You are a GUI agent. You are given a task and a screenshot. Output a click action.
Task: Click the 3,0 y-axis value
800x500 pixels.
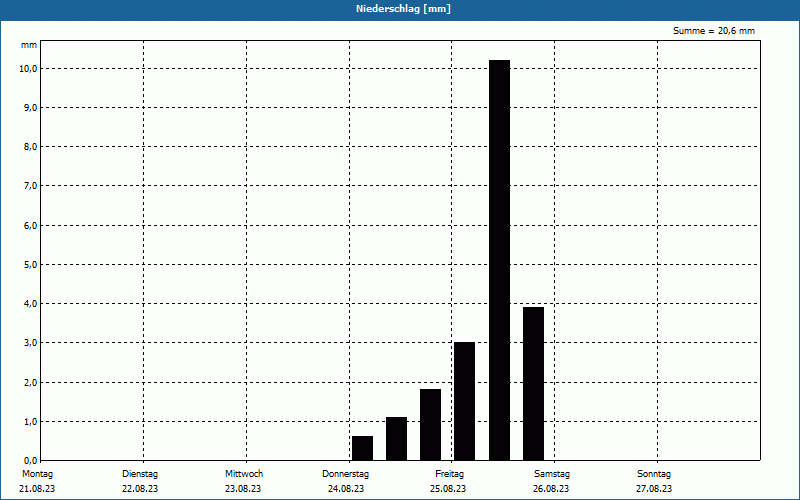(x=30, y=343)
